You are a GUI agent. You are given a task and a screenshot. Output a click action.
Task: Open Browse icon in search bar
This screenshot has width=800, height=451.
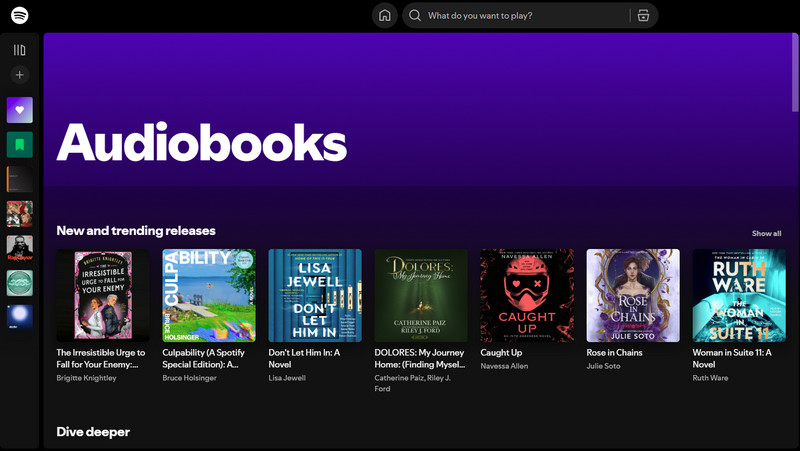pos(643,15)
